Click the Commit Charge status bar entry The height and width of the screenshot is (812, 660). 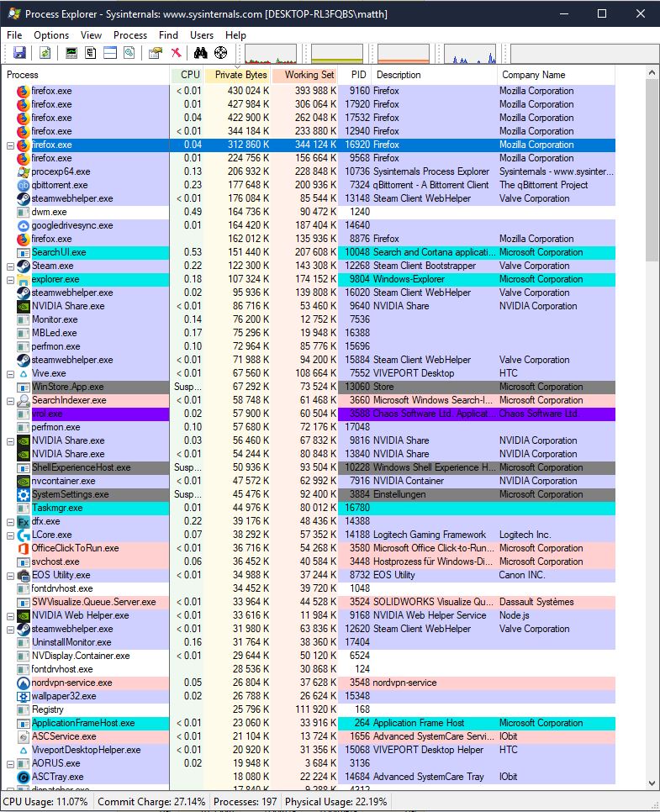coord(151,802)
